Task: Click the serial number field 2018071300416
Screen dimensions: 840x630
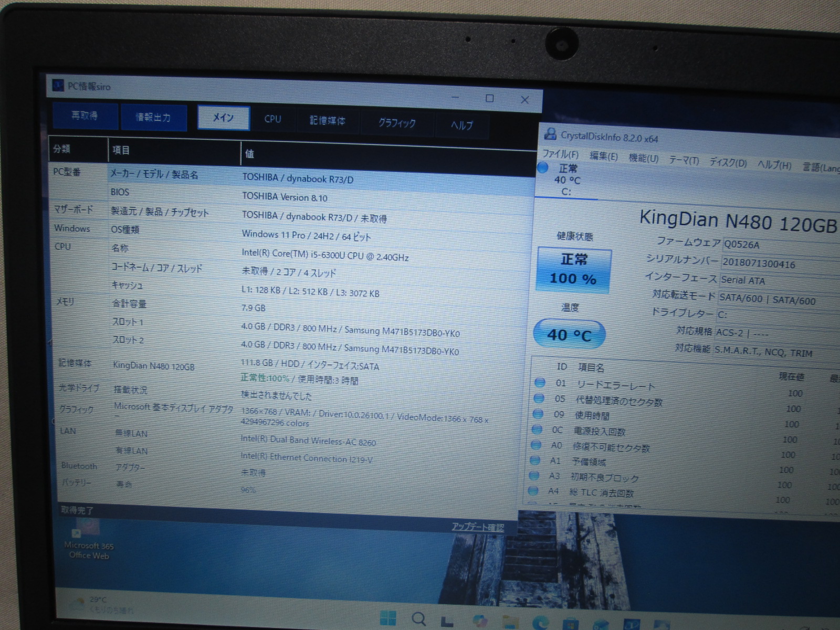Action: 780,264
